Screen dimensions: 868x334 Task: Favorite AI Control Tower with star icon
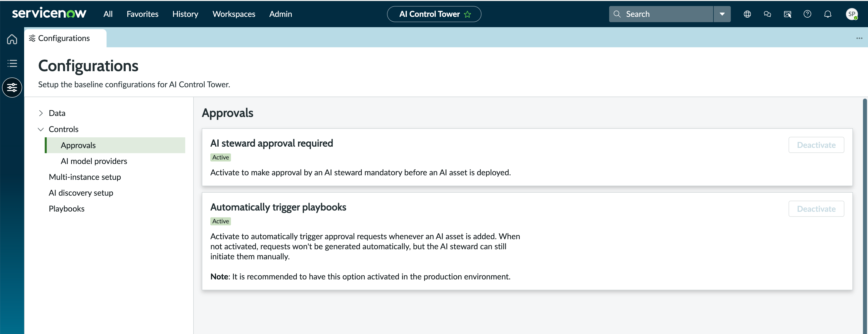(x=467, y=14)
